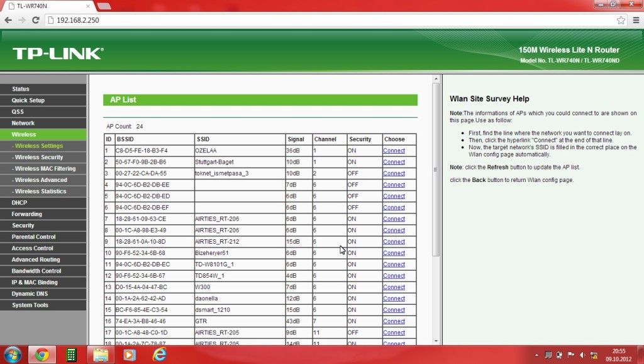Open Wireless MAC Filtering
The height and width of the screenshot is (364, 644).
pyautogui.click(x=43, y=169)
